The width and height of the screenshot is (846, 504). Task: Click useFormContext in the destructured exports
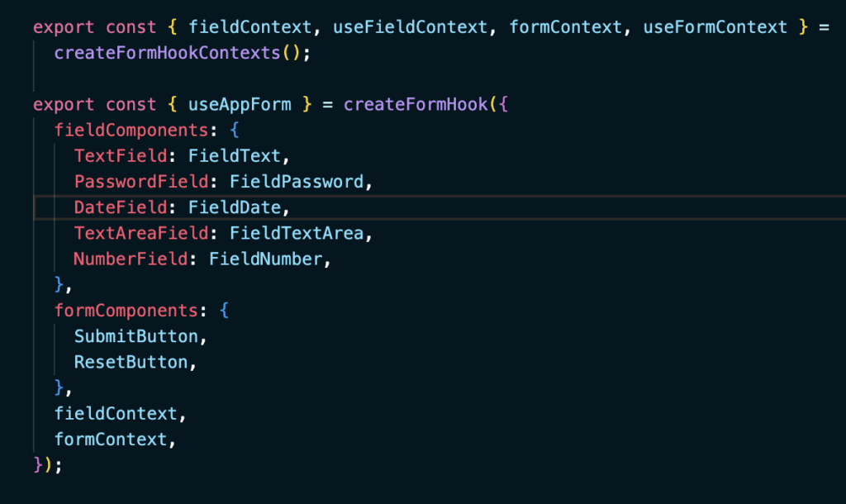[x=715, y=27]
